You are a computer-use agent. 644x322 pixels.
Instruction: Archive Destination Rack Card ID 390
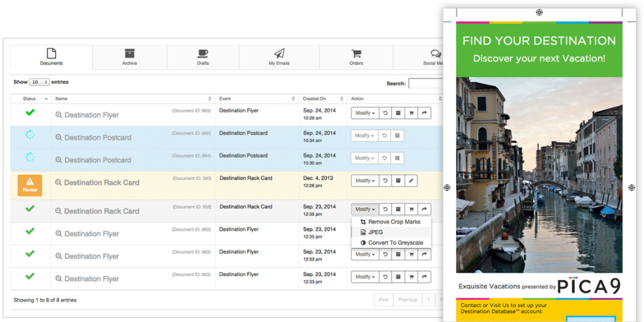coord(398,180)
